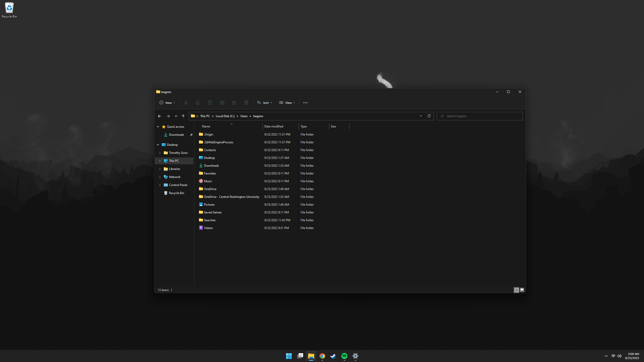Select the Pictures folder icon

click(201, 204)
